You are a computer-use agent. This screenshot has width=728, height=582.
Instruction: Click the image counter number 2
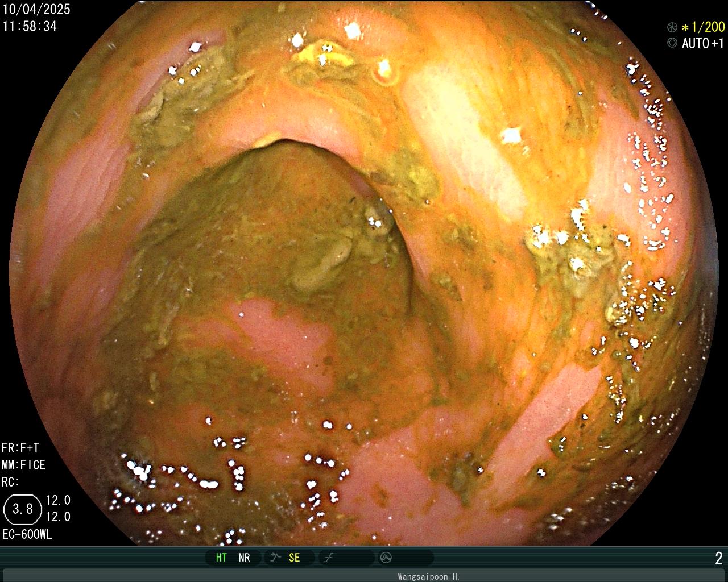coord(719,558)
